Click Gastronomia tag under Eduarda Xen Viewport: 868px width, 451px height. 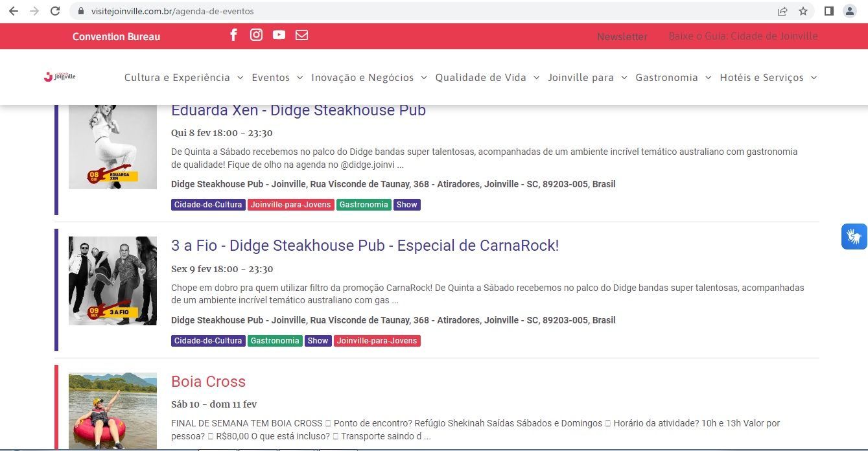pyautogui.click(x=364, y=205)
